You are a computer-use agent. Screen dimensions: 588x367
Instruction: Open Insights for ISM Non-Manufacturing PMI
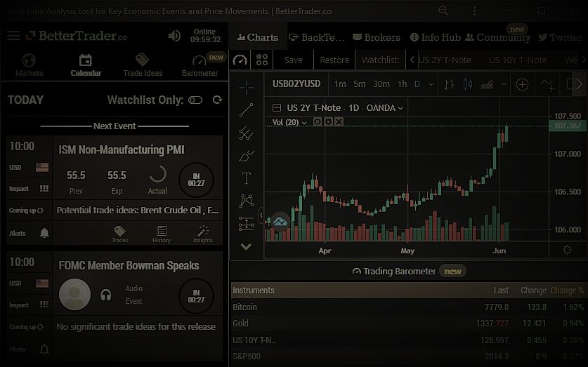coord(203,234)
